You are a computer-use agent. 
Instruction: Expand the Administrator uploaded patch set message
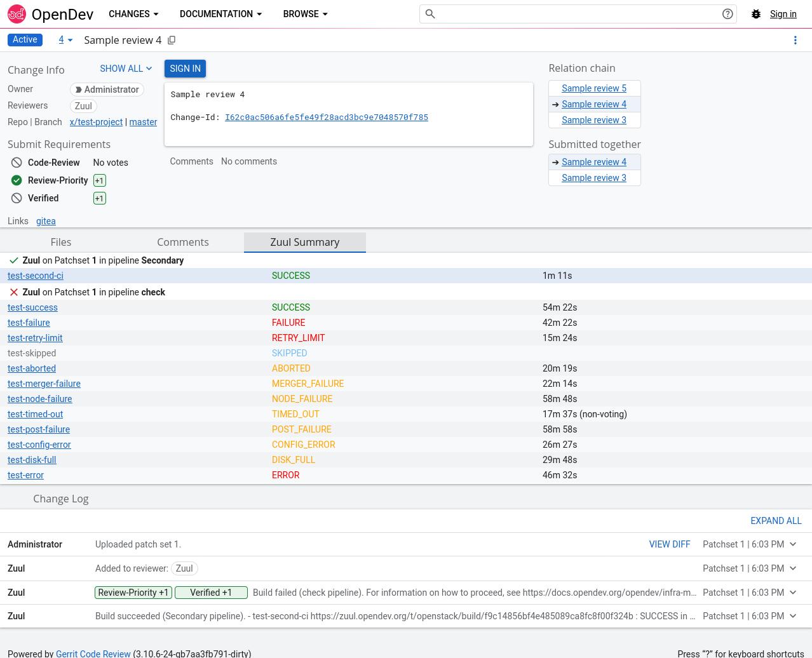coord(793,544)
